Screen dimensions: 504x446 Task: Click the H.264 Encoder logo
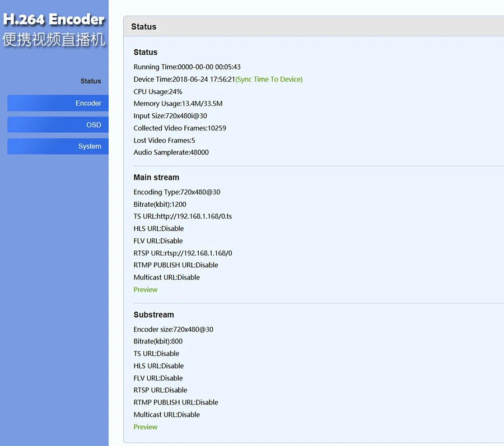[x=54, y=19]
